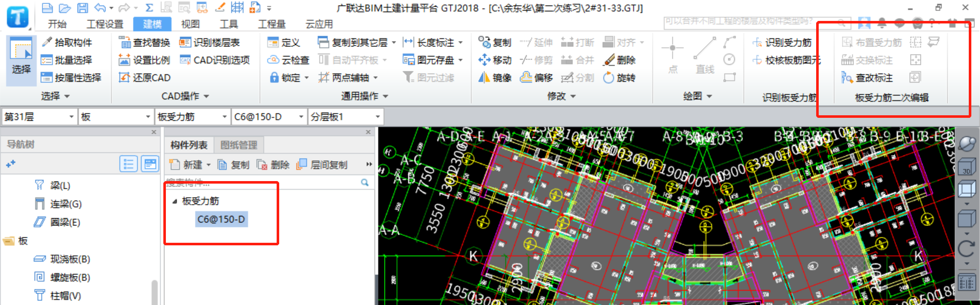Image resolution: width=980 pixels, height=305 pixels.
Task: Restore CAD with 还原CAD
Action: (x=144, y=78)
